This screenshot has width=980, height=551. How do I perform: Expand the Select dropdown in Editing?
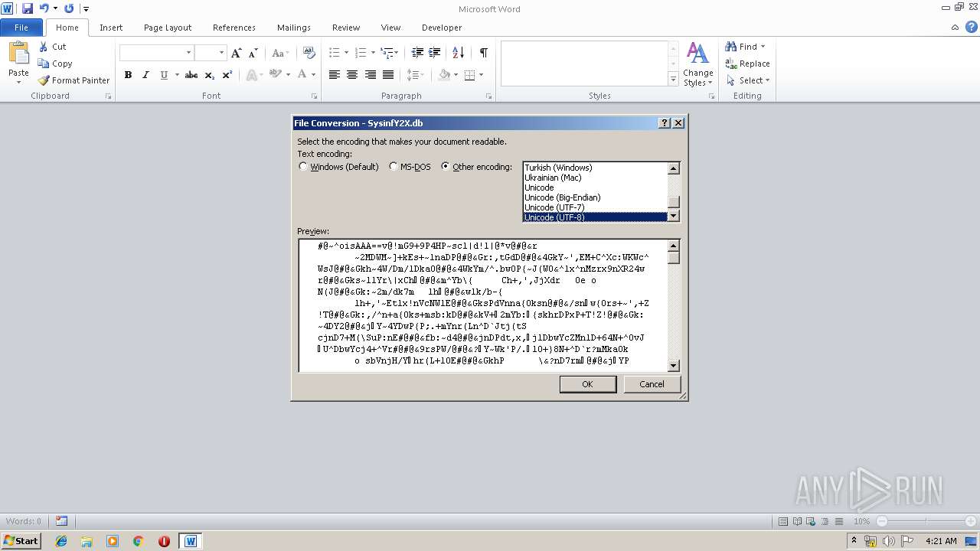click(x=767, y=80)
